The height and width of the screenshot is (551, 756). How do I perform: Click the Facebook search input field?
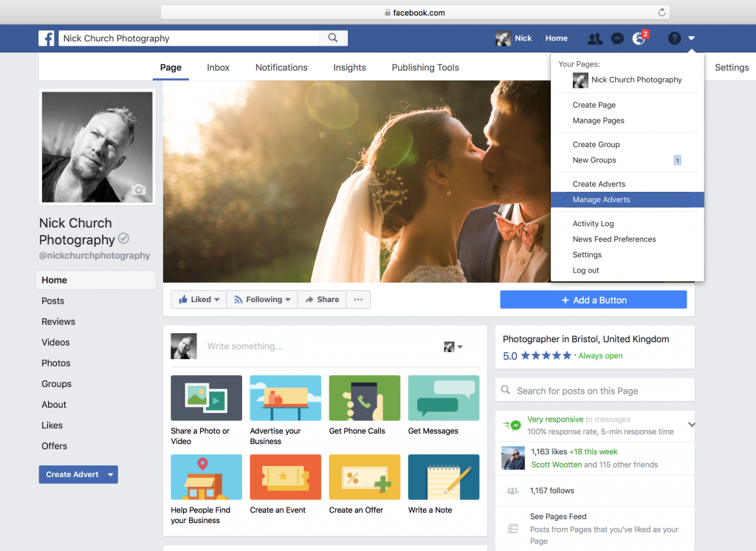click(188, 38)
